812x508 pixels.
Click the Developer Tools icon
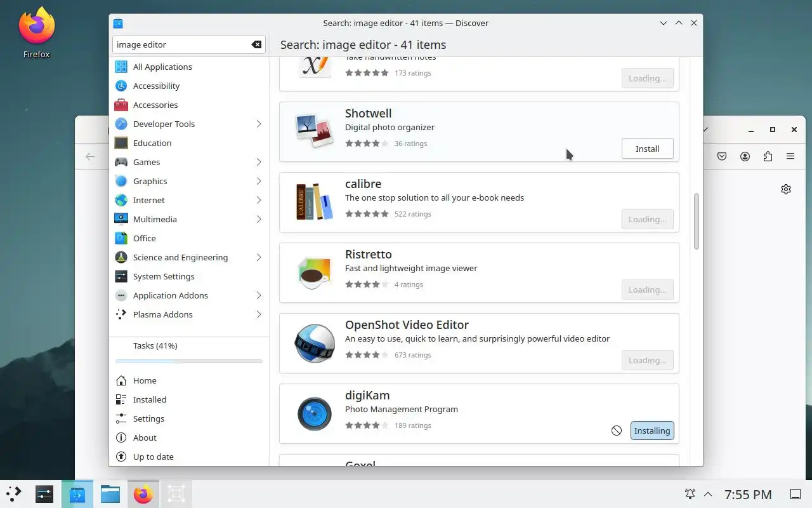coord(121,124)
